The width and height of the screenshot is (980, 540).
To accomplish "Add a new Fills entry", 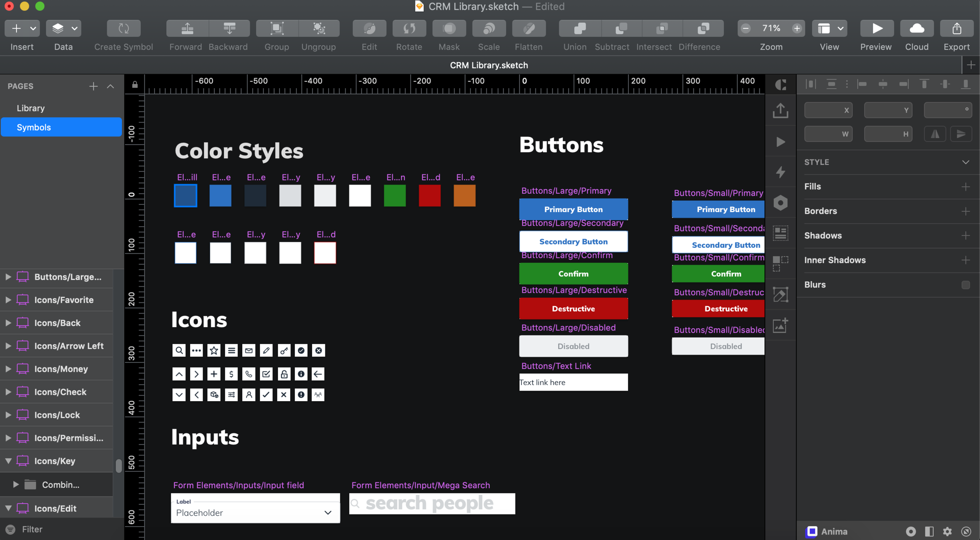I will 965,187.
